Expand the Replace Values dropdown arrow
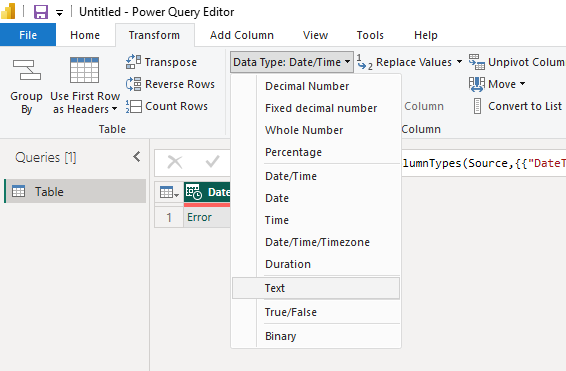Screen dimensions: 566x371 (x=459, y=62)
